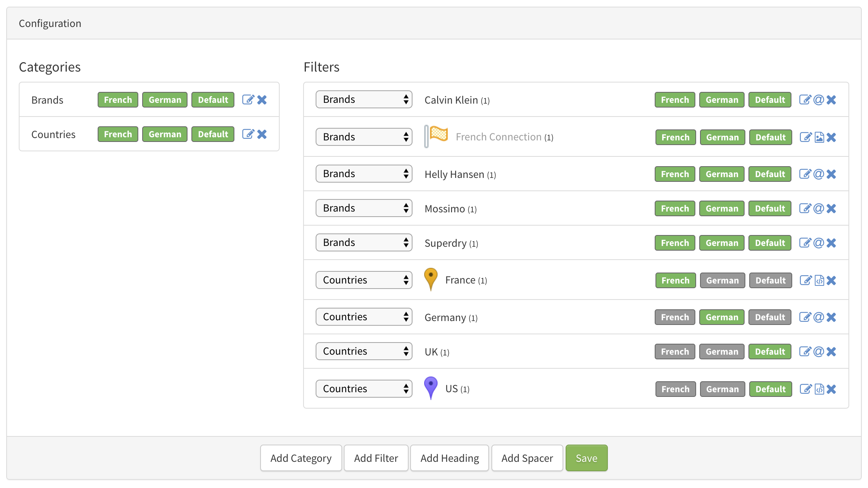Screen dimensions: 868x488
Task: Click the @ icon for Calvin Klein
Action: (x=819, y=100)
